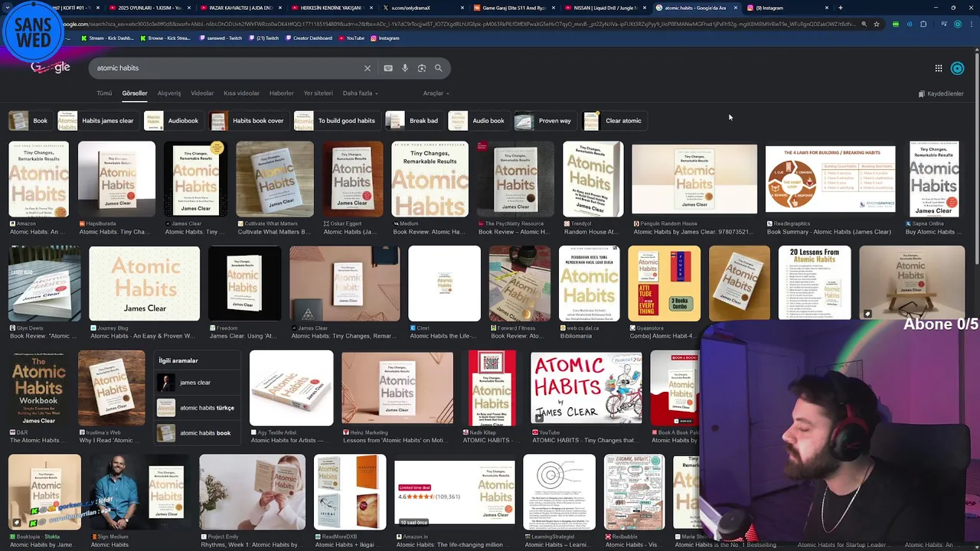The height and width of the screenshot is (551, 980).
Task: Open the D&R Atomic Habits Workbook image
Action: click(38, 388)
